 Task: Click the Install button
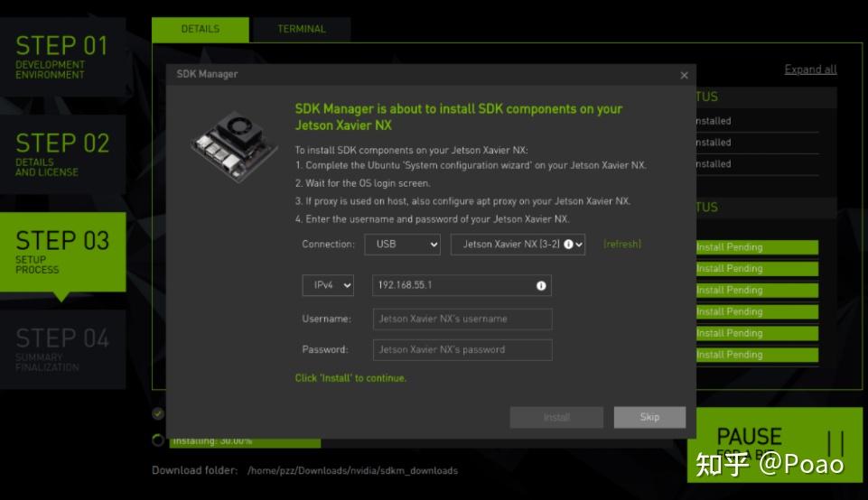(556, 417)
